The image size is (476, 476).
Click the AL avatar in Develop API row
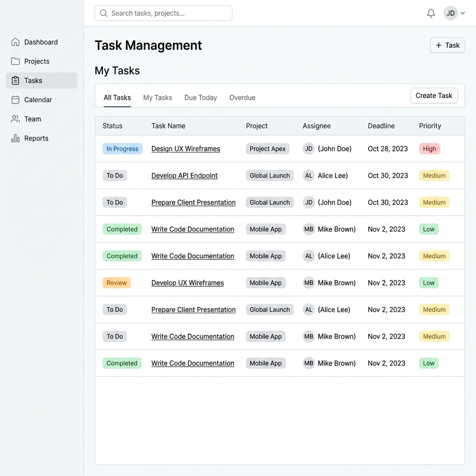point(309,175)
